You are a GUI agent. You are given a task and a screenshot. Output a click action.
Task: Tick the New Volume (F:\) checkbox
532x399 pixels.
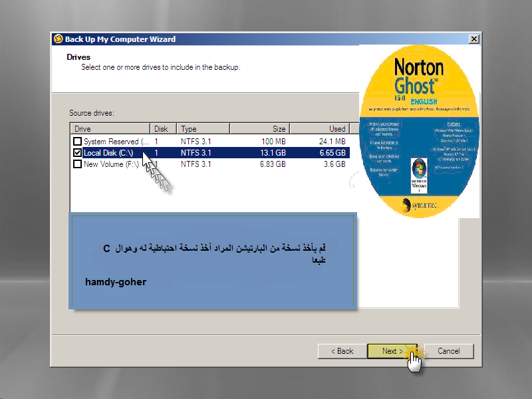tap(77, 164)
